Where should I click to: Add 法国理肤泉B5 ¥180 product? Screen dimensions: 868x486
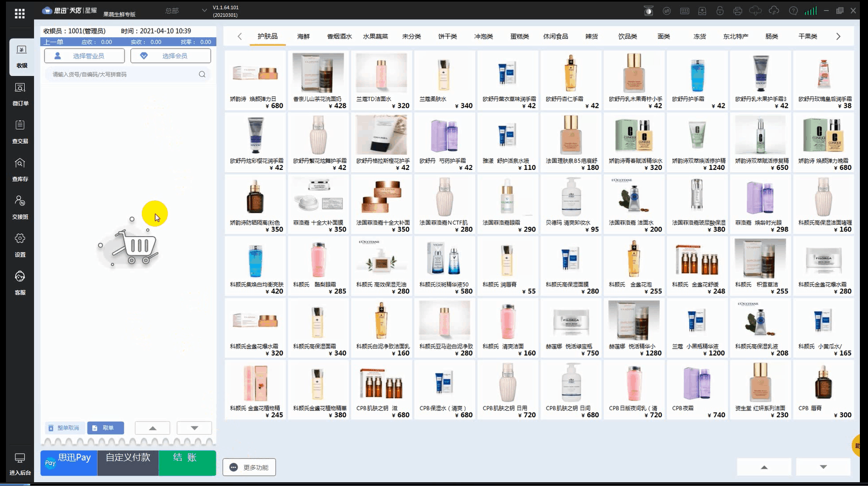[x=571, y=142]
